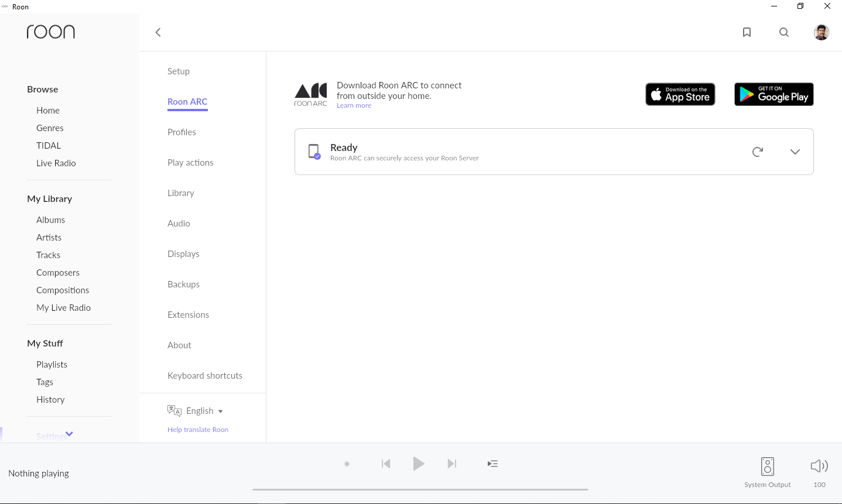Click the bookmarks icon in the header
The width and height of the screenshot is (842, 504).
click(747, 32)
